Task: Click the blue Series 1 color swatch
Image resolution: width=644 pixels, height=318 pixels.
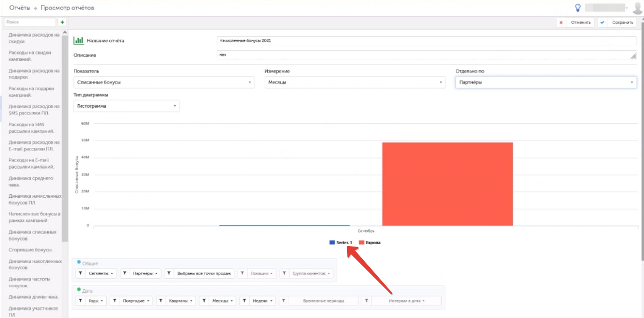Action: (x=332, y=243)
